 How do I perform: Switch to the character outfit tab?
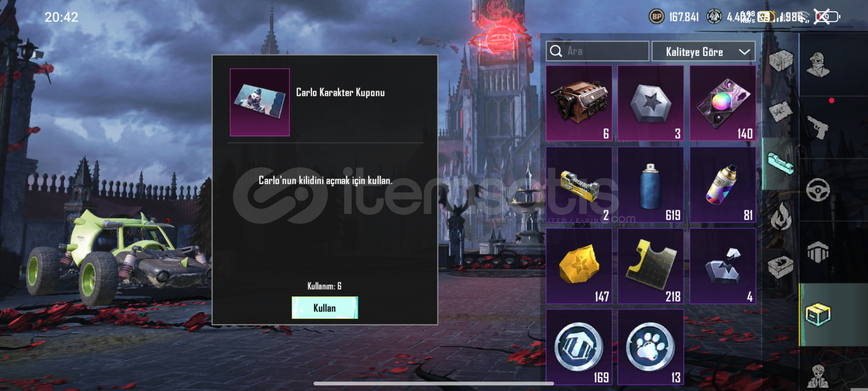(x=818, y=64)
